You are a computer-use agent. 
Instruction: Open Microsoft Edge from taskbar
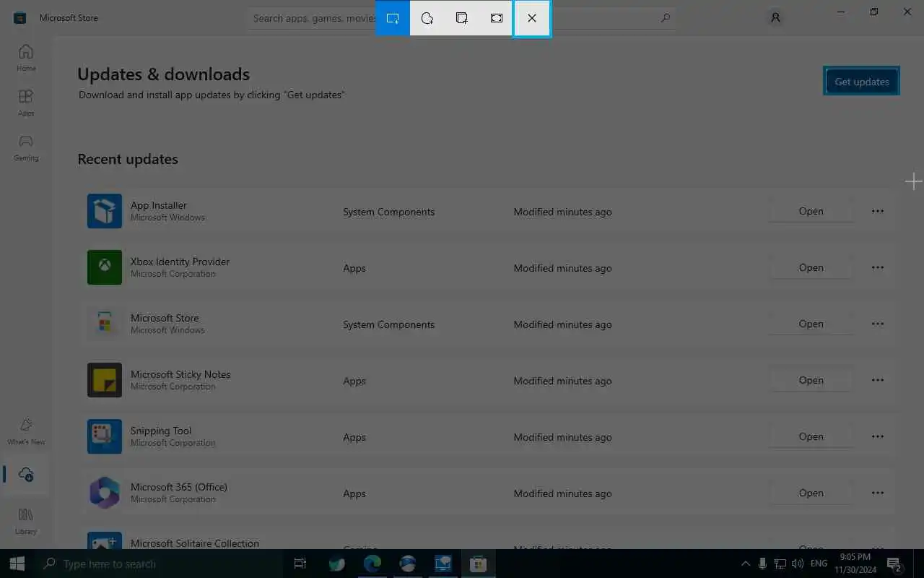coord(372,564)
